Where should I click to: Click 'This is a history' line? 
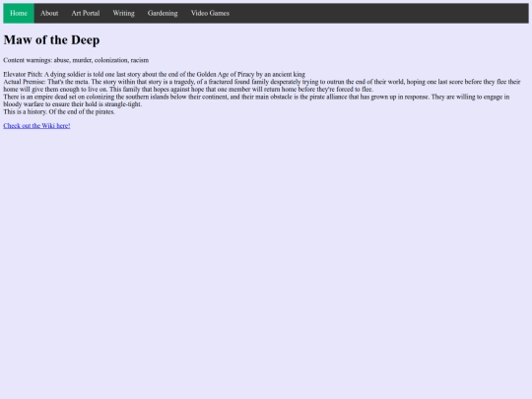click(x=59, y=111)
